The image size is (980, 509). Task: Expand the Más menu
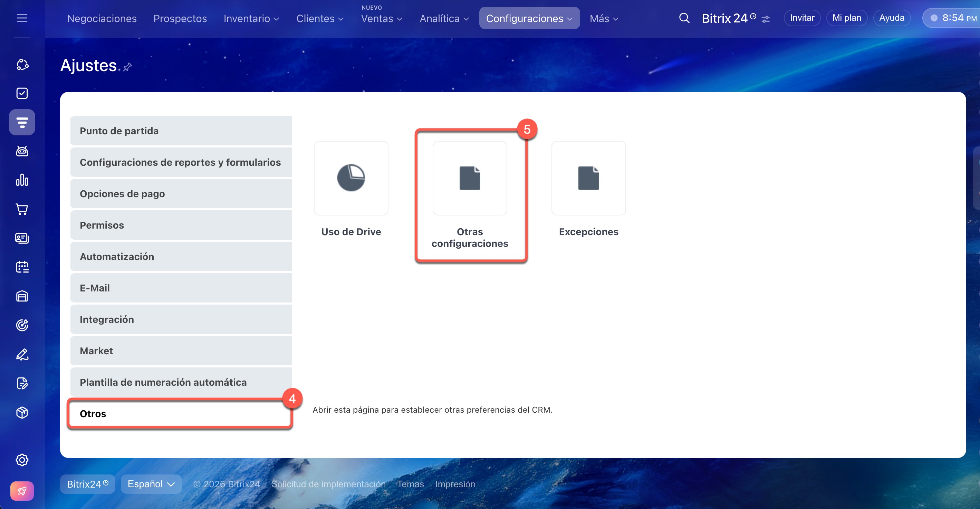pyautogui.click(x=604, y=18)
